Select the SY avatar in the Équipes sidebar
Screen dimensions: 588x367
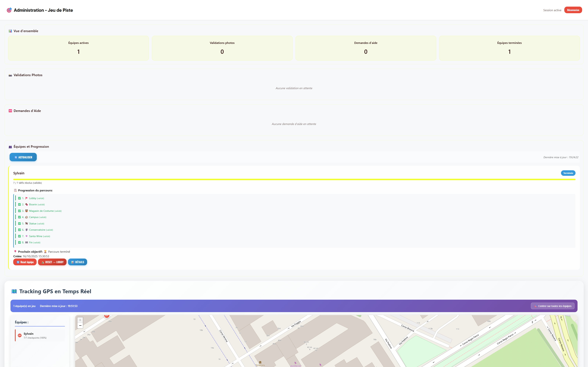[19, 335]
